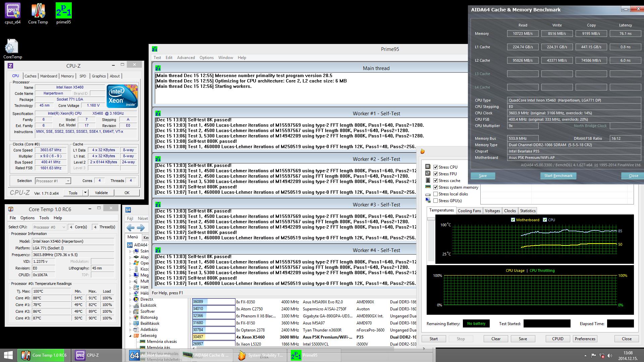
Task: Expand the Eszközök tree node
Action: coord(130,305)
